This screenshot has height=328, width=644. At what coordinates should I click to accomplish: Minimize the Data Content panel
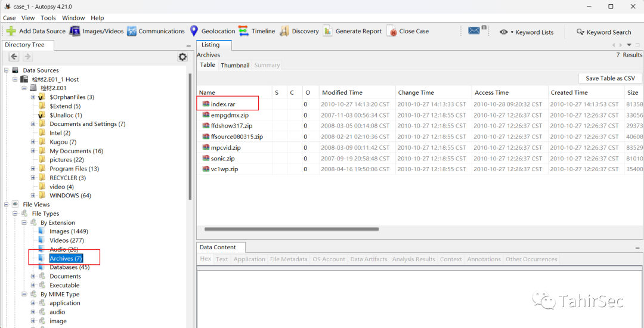pos(637,248)
